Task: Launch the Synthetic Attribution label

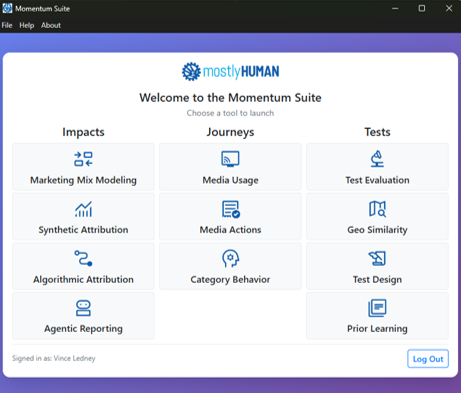Action: [83, 230]
